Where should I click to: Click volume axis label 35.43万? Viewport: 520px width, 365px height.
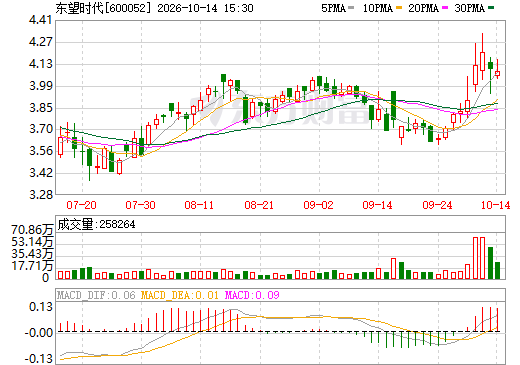tap(32, 254)
